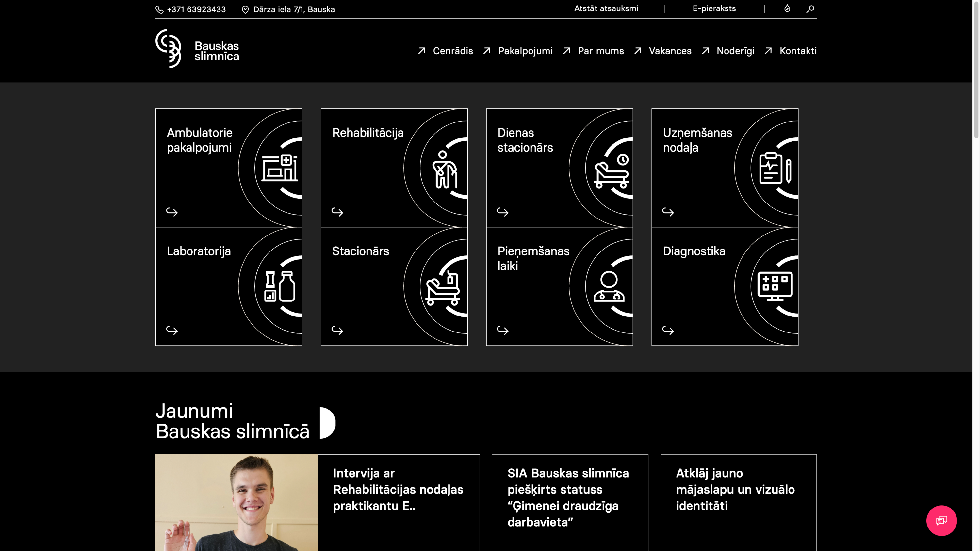This screenshot has width=980, height=551.
Task: Call the phone number +371 63923433
Action: click(196, 9)
